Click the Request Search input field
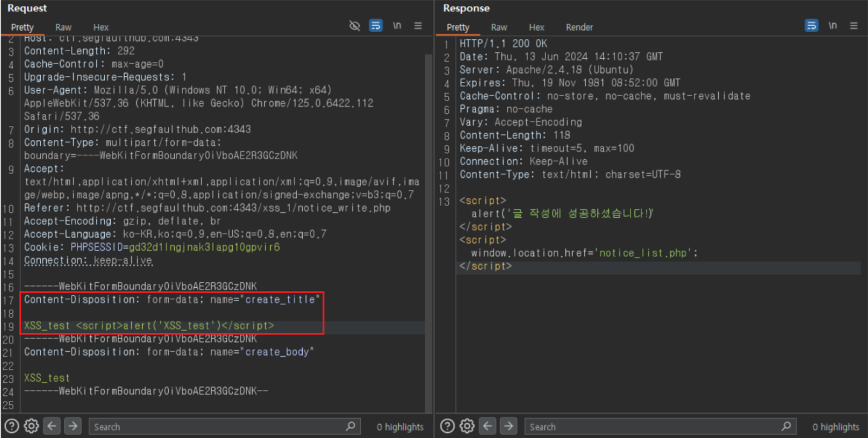 pyautogui.click(x=224, y=426)
